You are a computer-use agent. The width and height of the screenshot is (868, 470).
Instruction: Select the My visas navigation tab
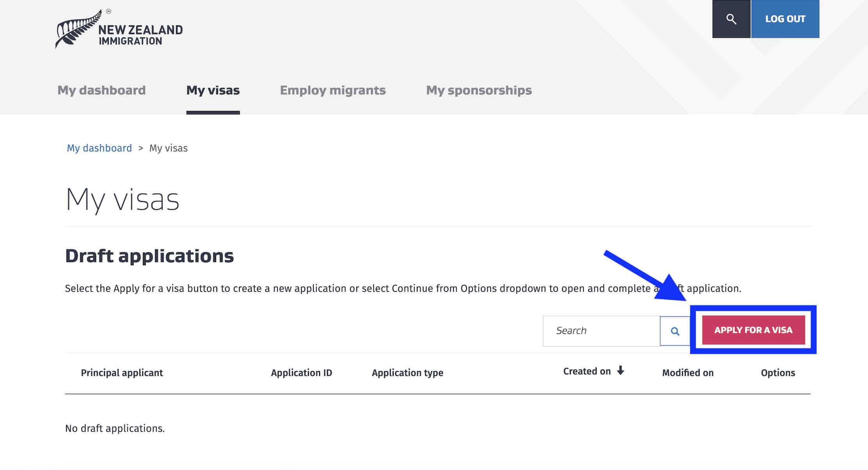(x=213, y=90)
